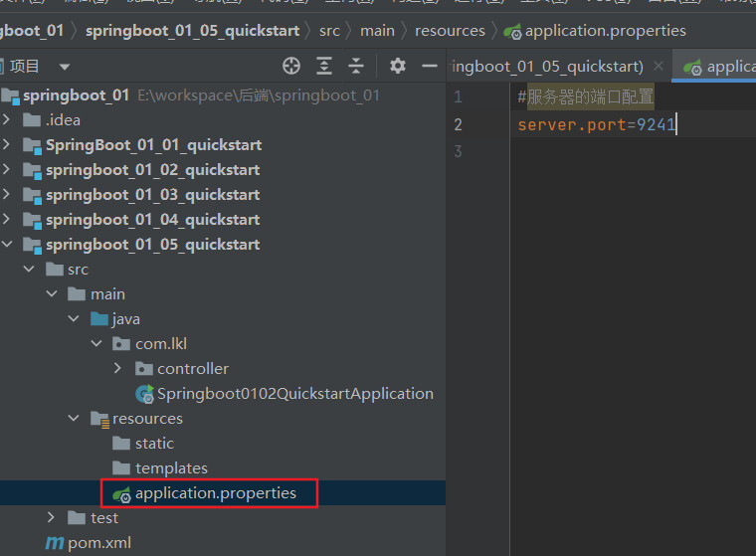This screenshot has height=556, width=756.
Task: Open project panel settings gear
Action: pos(398,66)
